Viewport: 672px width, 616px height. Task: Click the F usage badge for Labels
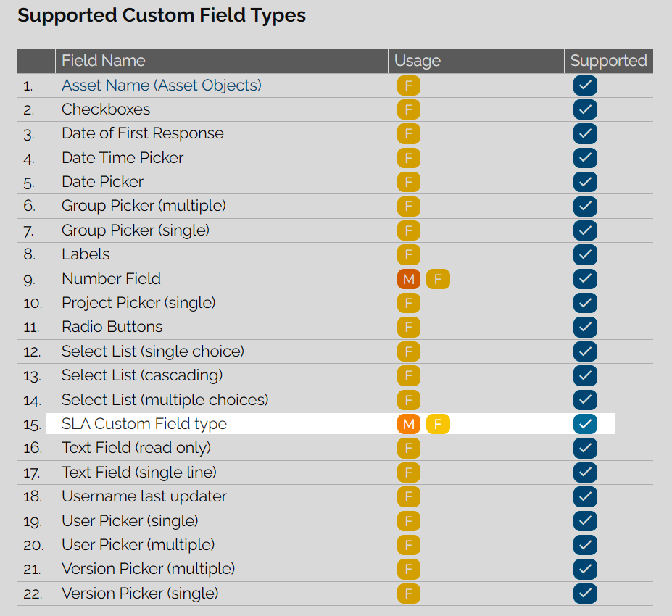[x=408, y=254]
